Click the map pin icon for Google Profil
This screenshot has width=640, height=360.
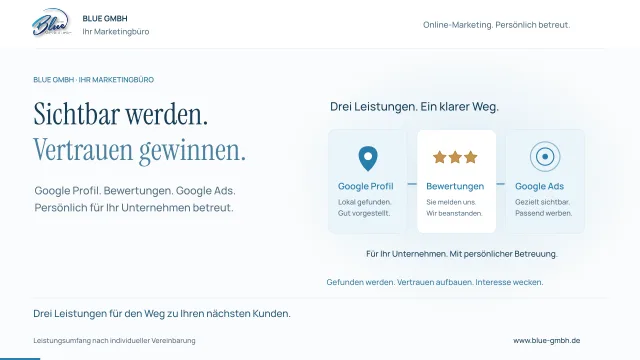pyautogui.click(x=368, y=158)
